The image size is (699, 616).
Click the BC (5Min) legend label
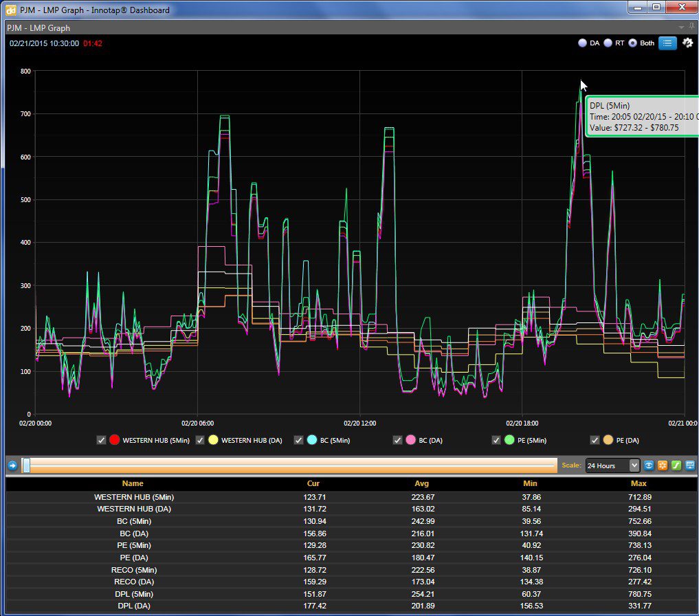335,441
